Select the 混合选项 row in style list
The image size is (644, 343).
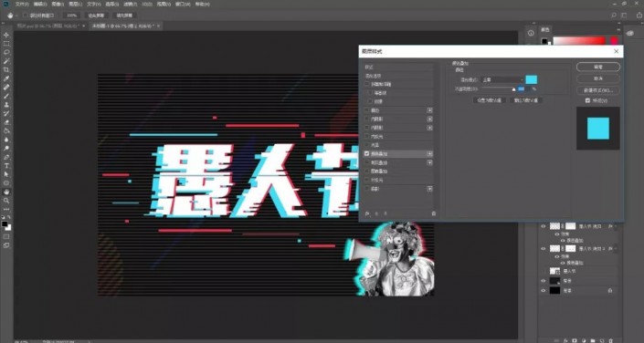(399, 76)
